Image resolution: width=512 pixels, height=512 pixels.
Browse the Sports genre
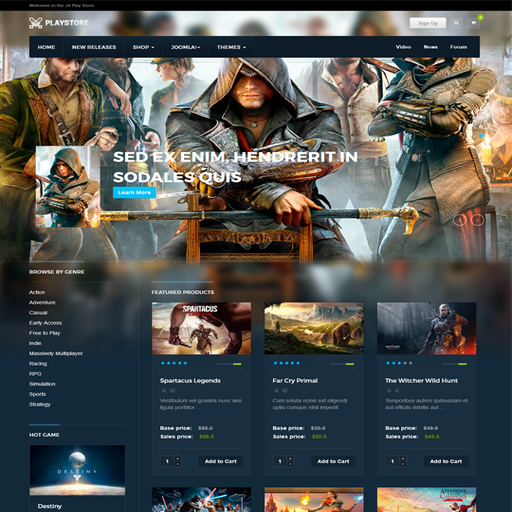coord(37,394)
